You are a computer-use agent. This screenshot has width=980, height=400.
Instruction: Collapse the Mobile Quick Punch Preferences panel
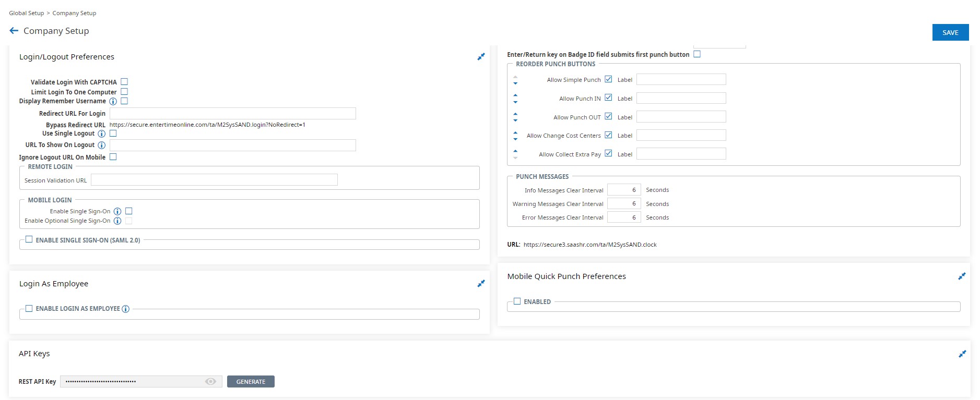[962, 276]
